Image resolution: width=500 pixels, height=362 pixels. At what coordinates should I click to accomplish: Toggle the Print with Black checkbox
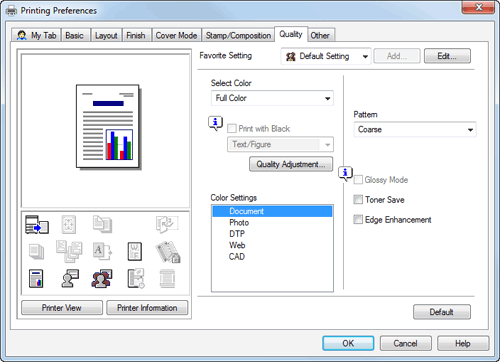pyautogui.click(x=232, y=128)
